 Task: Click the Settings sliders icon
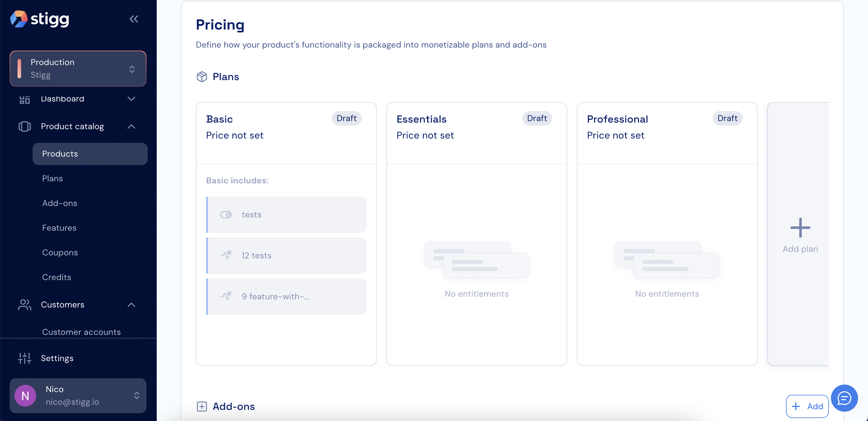point(25,358)
